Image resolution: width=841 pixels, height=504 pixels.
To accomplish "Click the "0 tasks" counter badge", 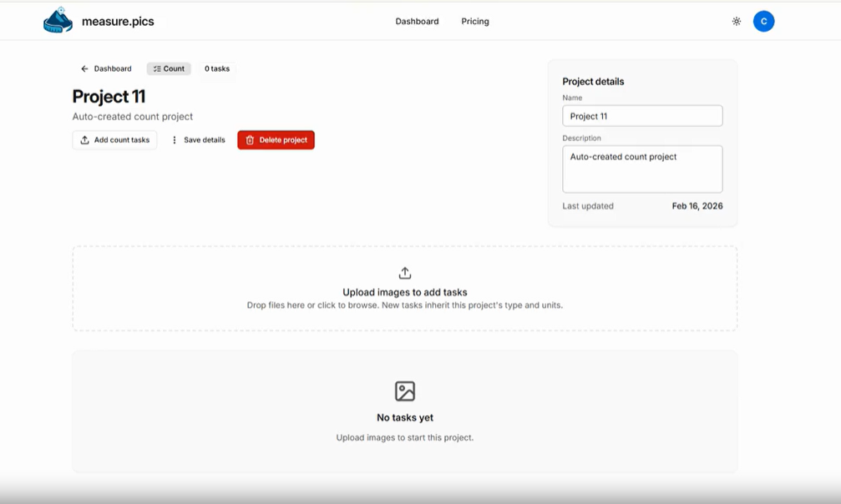I will (x=217, y=69).
